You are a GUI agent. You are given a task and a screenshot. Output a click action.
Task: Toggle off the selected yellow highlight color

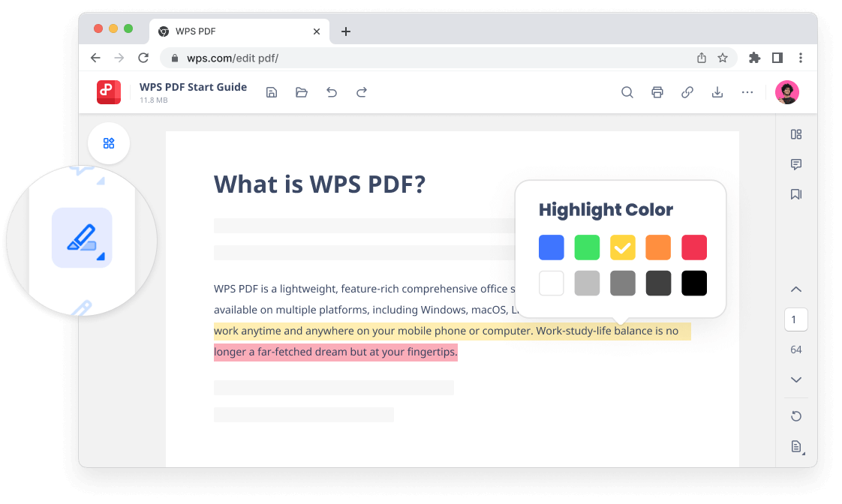tap(622, 247)
